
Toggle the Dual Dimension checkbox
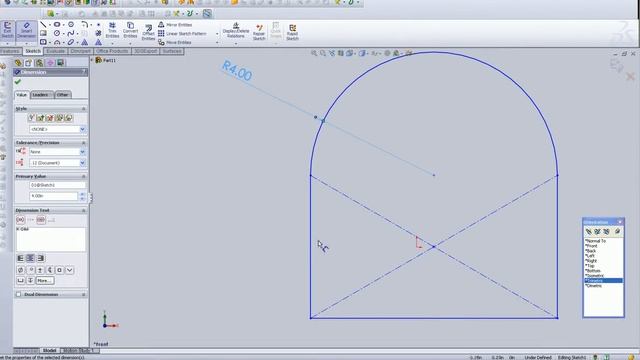click(x=18, y=294)
